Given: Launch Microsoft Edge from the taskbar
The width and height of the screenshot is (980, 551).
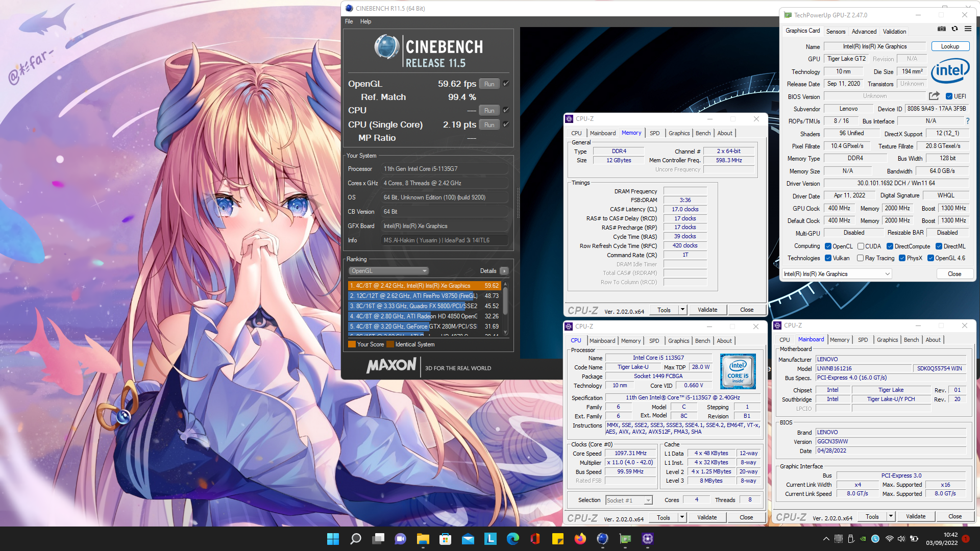Looking at the screenshot, I should (513, 538).
